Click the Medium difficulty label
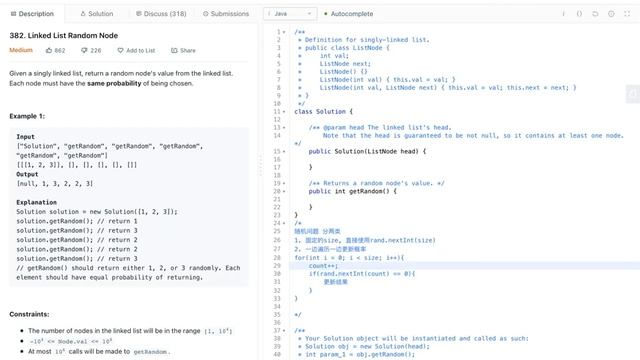 click(21, 50)
